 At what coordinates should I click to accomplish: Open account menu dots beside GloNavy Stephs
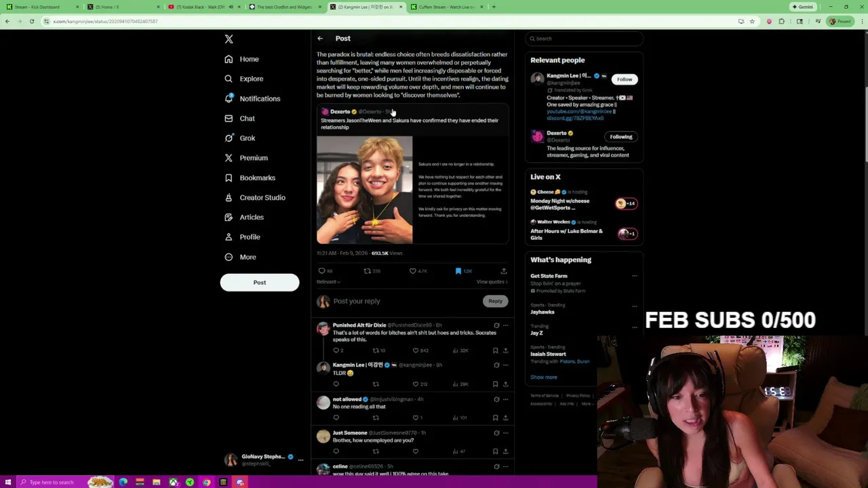(300, 460)
